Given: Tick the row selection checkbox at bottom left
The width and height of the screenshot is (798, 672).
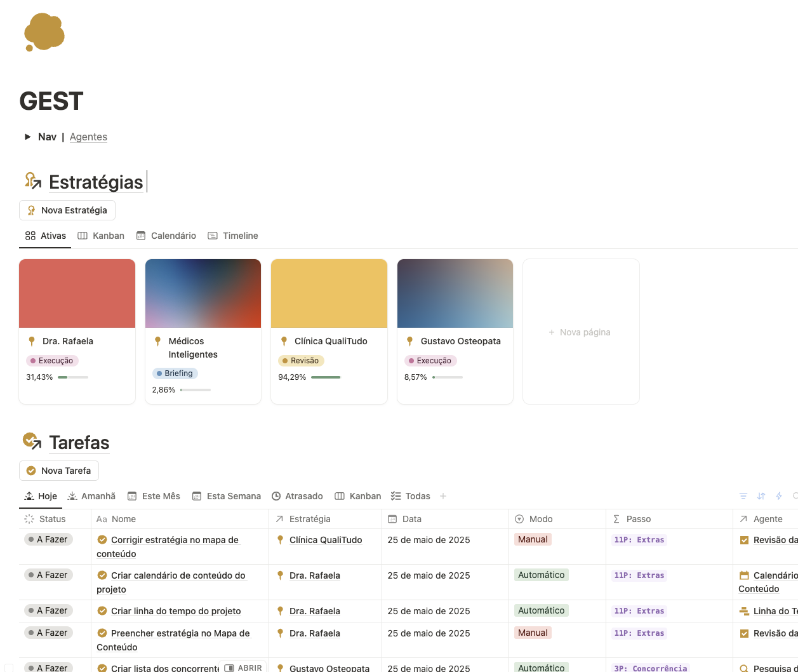Looking at the screenshot, I should [x=9, y=668].
